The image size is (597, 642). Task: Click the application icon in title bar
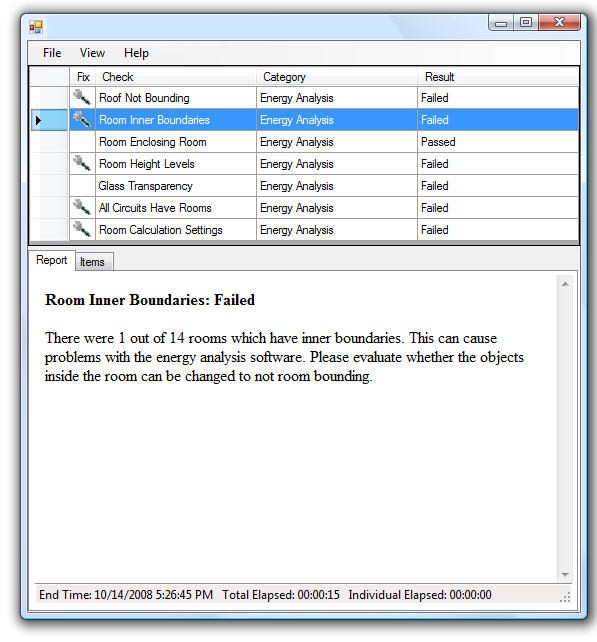click(x=36, y=27)
